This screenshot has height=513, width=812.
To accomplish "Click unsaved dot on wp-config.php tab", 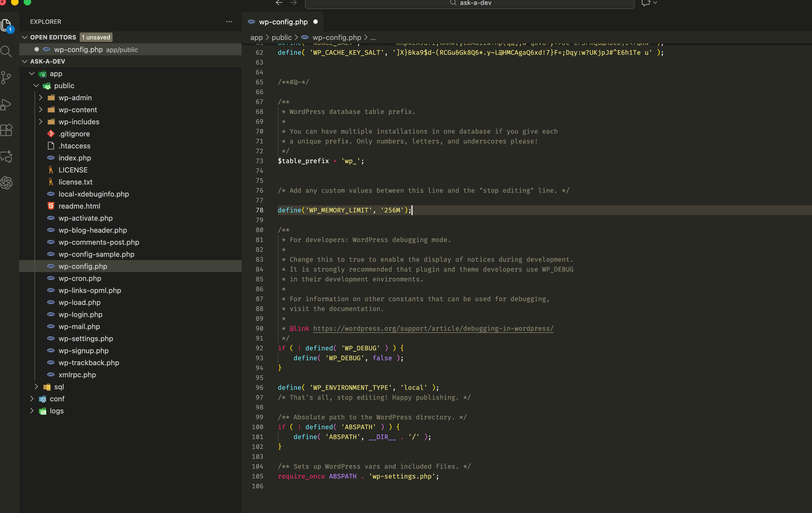I will 316,22.
